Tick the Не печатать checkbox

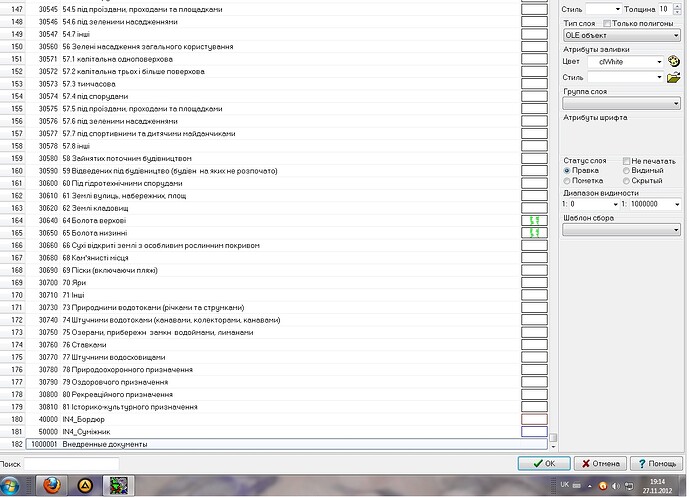pos(626,161)
